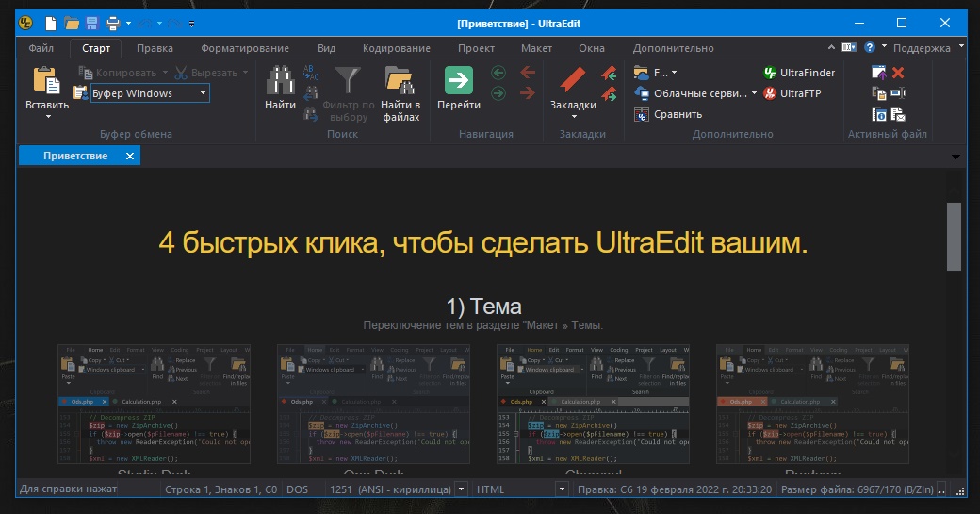Open the Поддержка menu
Screen dimensions: 980x514
(x=922, y=48)
